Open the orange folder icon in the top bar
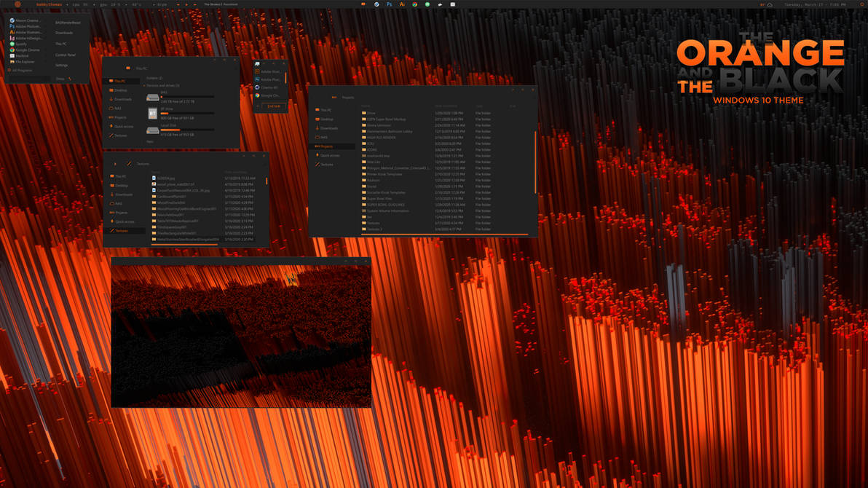The width and height of the screenshot is (868, 488). click(363, 4)
